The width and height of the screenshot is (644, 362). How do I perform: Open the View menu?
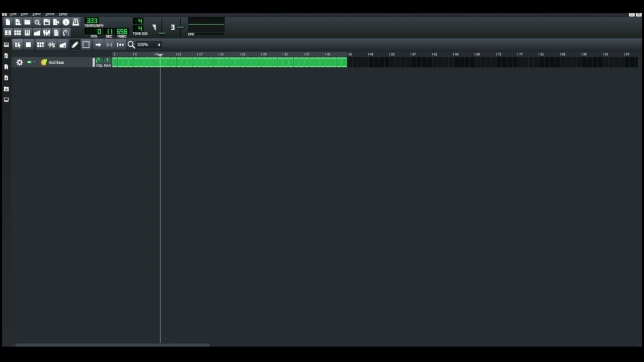point(36,14)
